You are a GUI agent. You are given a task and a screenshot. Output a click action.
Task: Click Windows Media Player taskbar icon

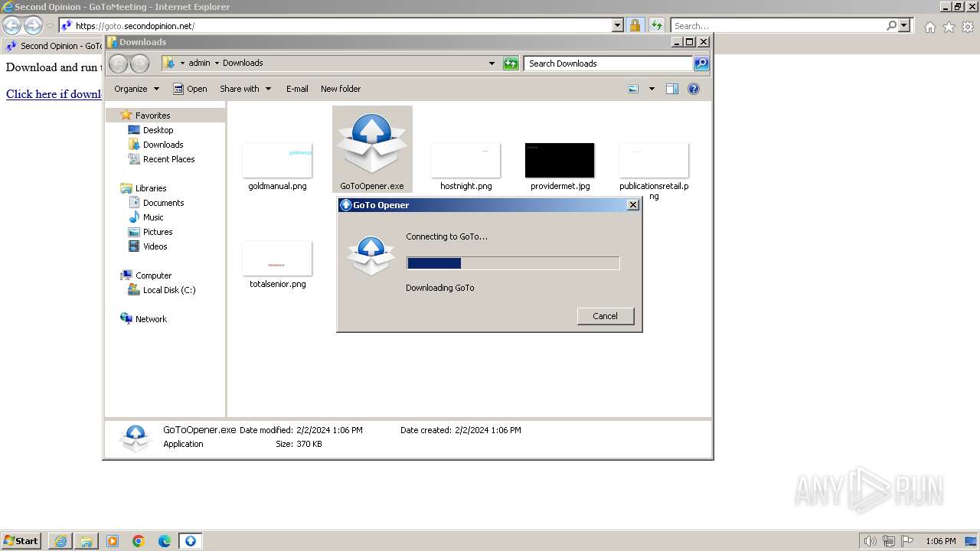113,541
